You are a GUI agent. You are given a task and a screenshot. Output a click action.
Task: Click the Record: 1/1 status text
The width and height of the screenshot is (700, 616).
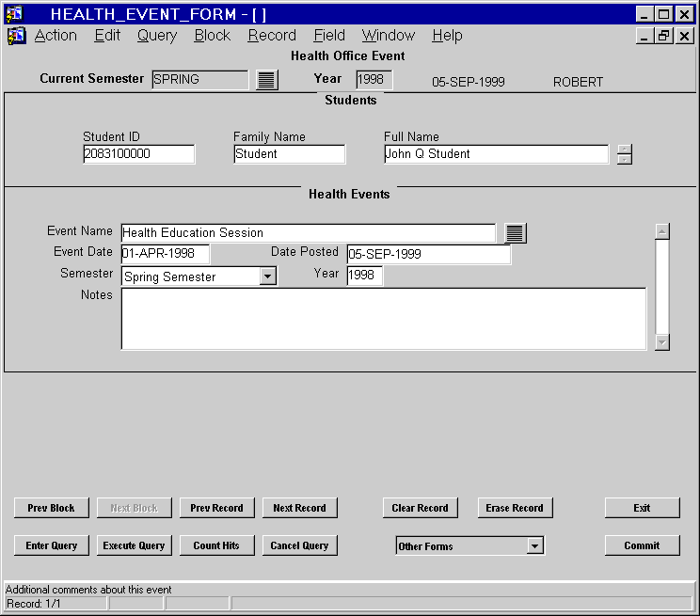click(34, 604)
